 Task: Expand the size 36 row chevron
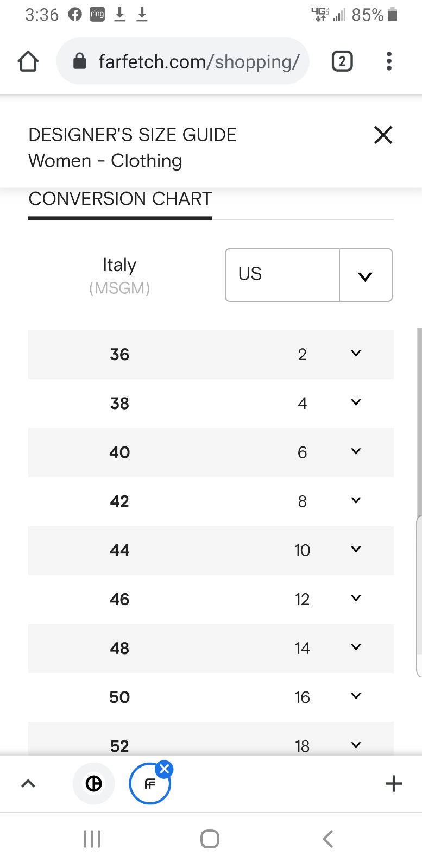(356, 354)
